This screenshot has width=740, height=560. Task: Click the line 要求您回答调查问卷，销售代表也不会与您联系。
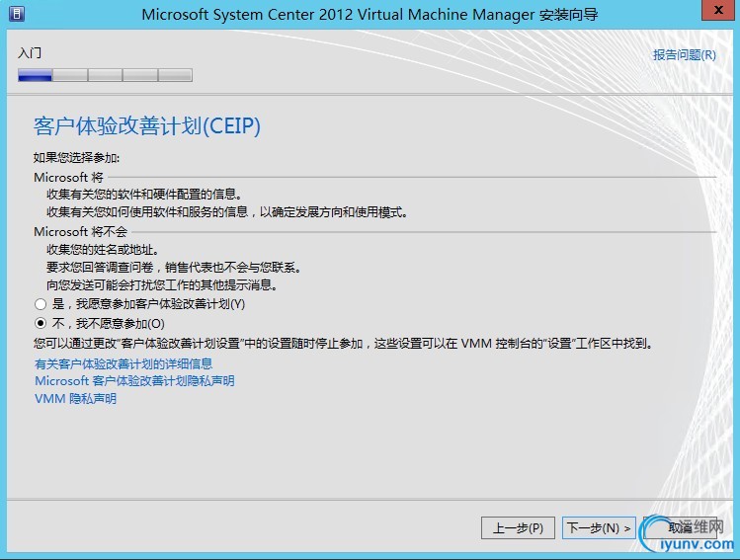pyautogui.click(x=174, y=268)
